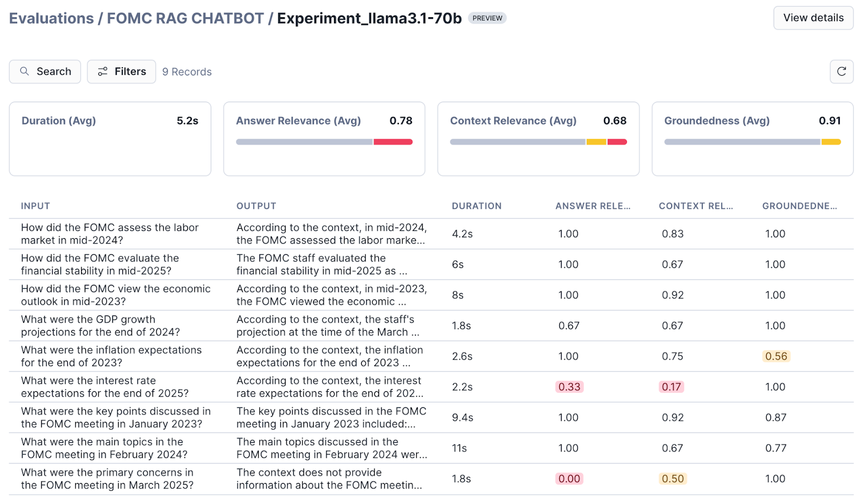The height and width of the screenshot is (504, 859).
Task: Click the Answer Relevance average progress bar
Action: coord(324,142)
